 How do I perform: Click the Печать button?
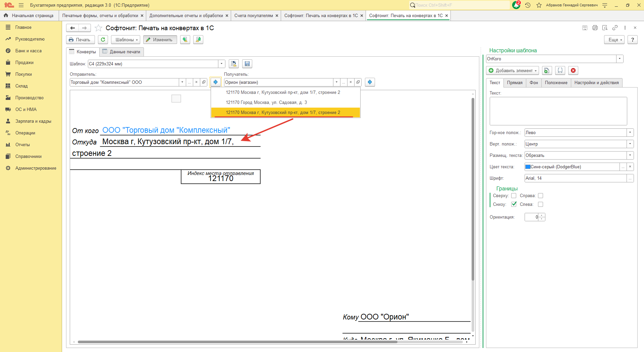click(x=80, y=40)
